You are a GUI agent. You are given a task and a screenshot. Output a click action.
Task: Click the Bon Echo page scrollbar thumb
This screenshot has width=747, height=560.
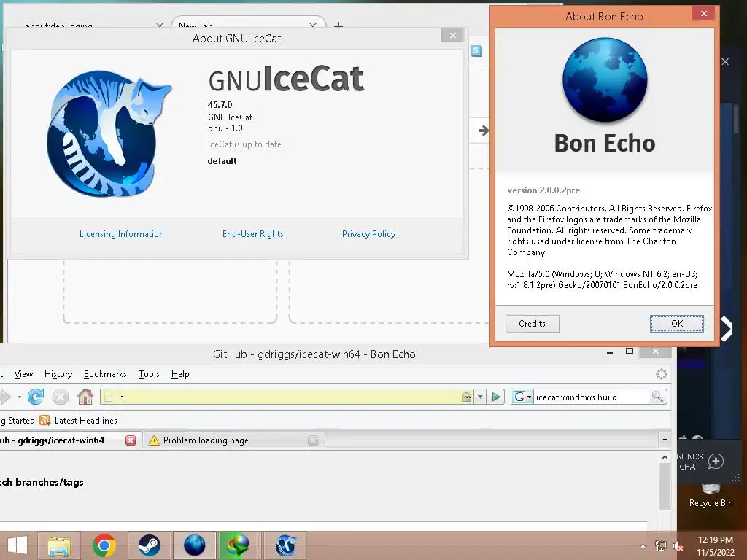[665, 486]
